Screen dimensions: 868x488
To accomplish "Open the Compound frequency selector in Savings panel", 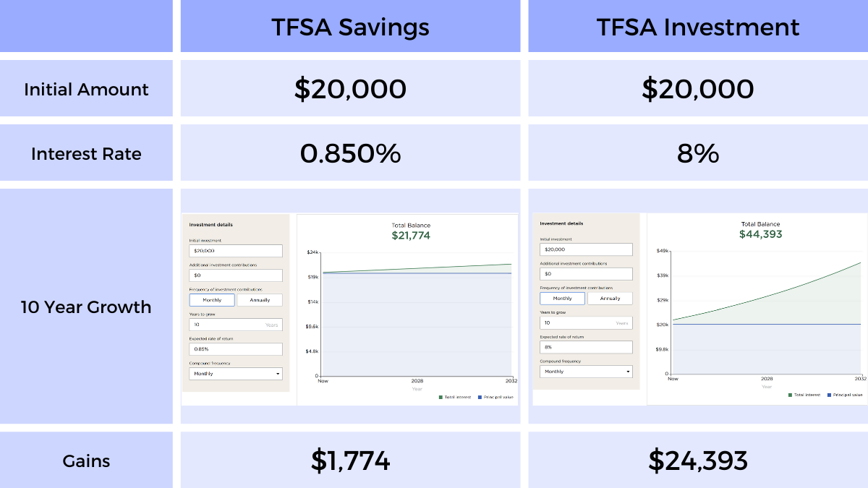I will [236, 373].
